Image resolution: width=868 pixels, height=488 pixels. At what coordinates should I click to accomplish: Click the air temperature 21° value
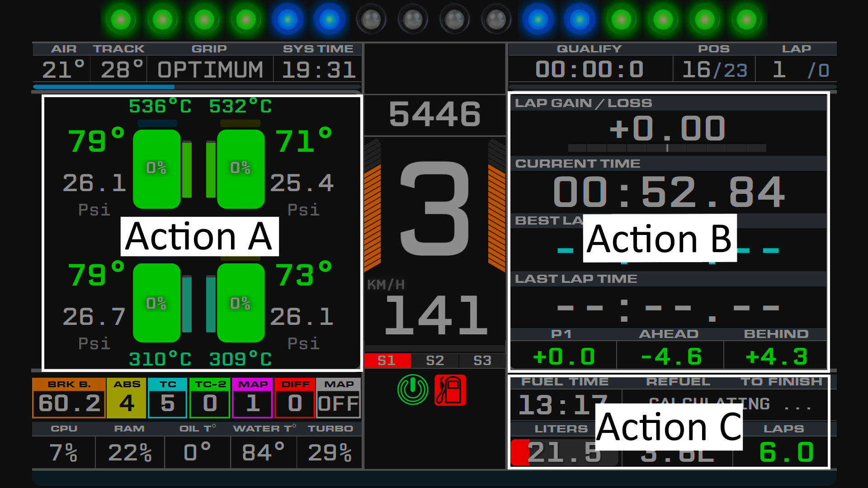pos(63,70)
